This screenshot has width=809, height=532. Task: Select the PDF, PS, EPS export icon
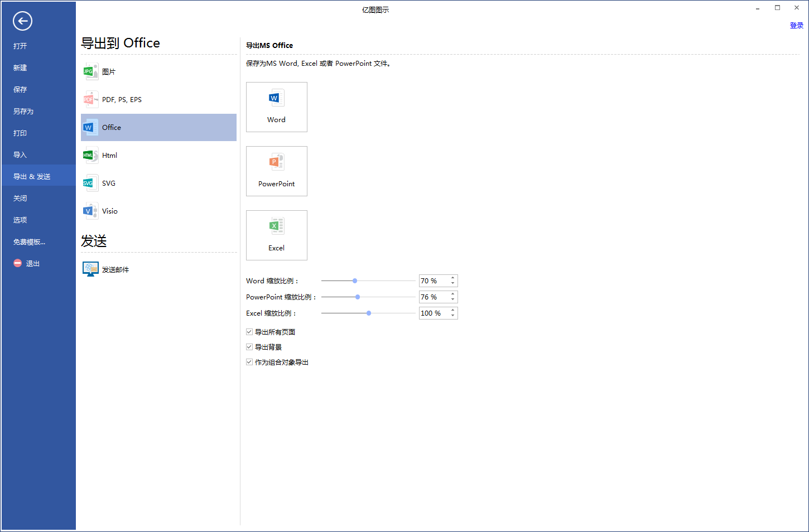tap(90, 99)
